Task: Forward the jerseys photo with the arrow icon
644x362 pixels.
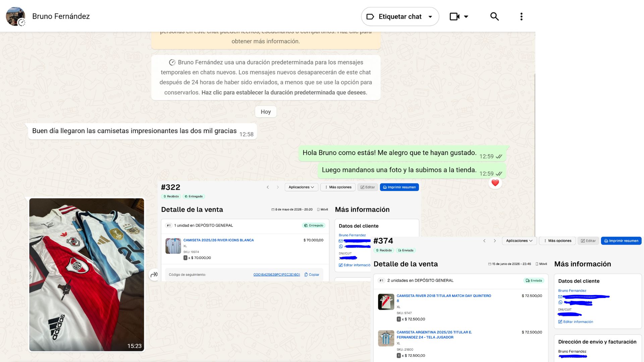Action: [154, 275]
